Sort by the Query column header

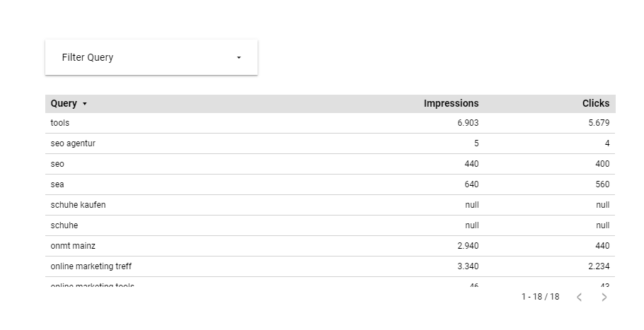pos(64,104)
